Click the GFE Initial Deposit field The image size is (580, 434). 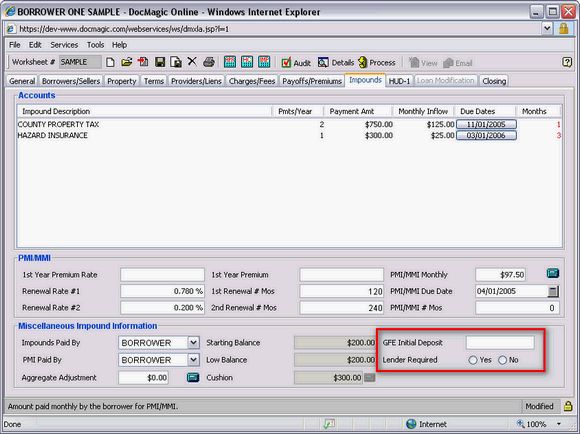click(500, 343)
